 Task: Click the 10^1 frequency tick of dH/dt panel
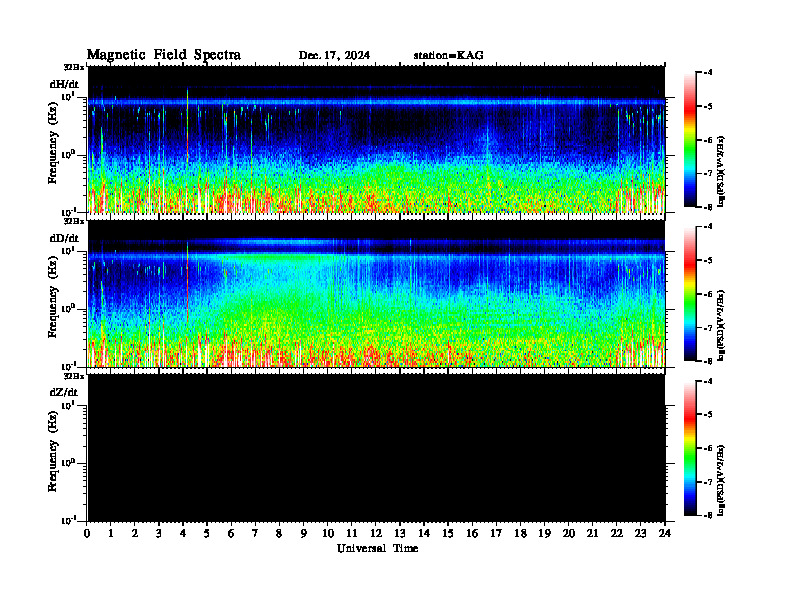tap(68, 96)
